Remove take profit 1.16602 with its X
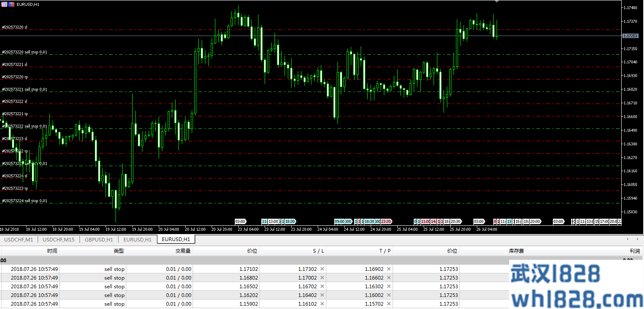The height and width of the screenshot is (309, 644). tap(389, 278)
